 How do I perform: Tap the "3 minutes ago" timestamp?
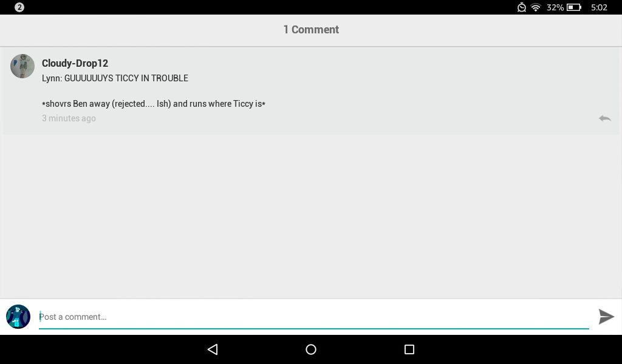pyautogui.click(x=69, y=118)
